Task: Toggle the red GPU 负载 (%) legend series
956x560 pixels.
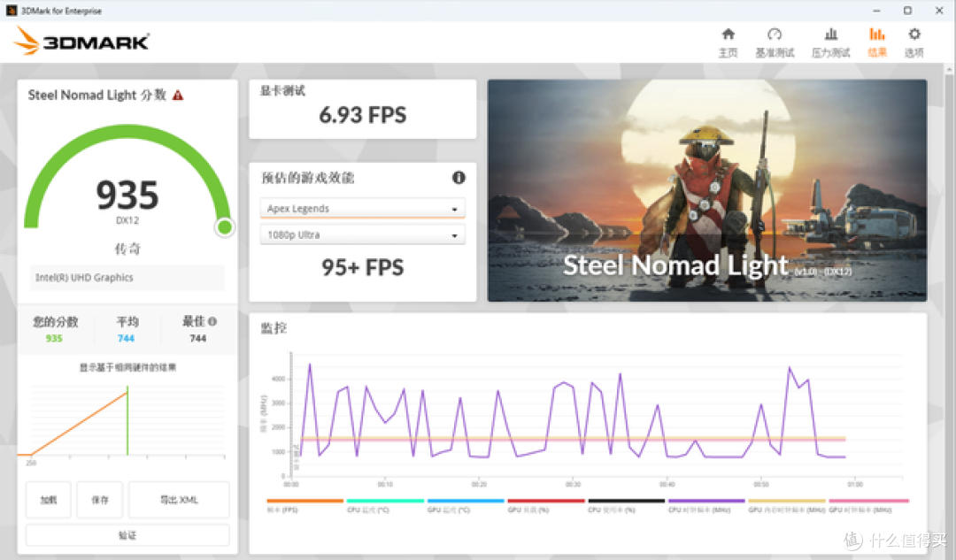Action: [x=545, y=505]
